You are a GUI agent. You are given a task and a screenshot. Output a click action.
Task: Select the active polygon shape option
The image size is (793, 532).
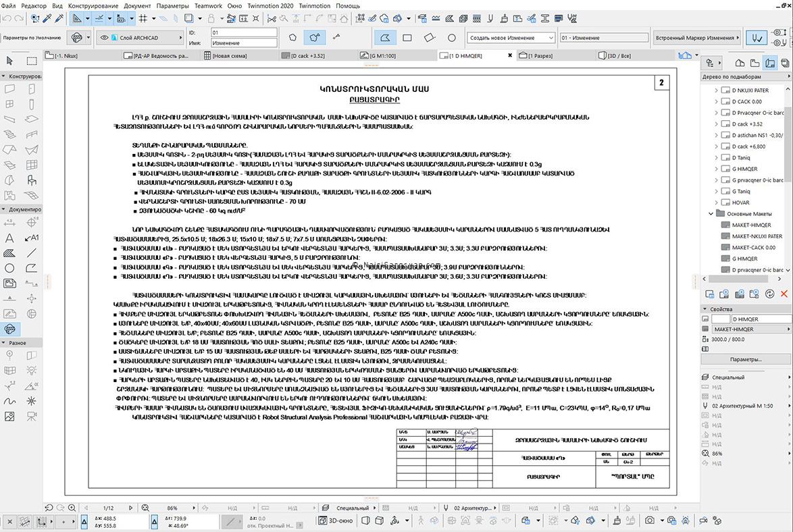click(x=385, y=38)
